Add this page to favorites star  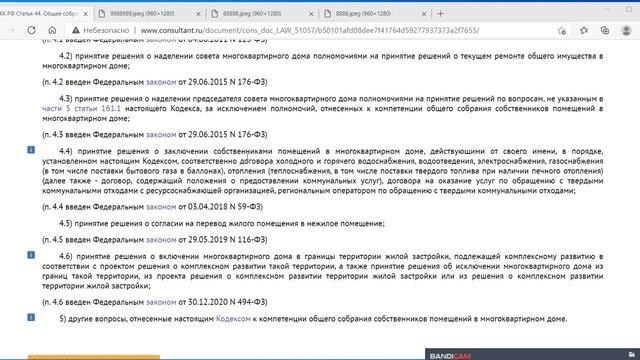(x=562, y=30)
